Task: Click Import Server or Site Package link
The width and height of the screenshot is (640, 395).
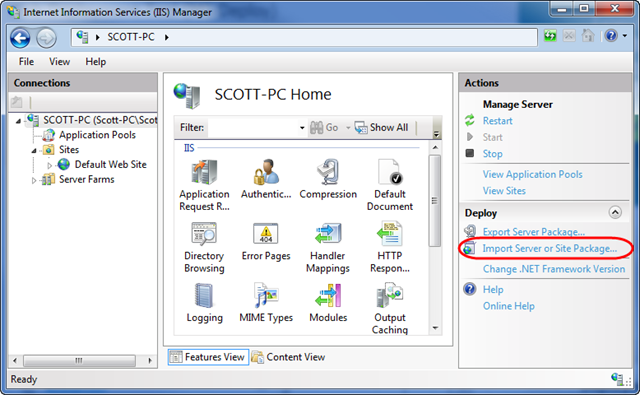Action: [x=549, y=249]
